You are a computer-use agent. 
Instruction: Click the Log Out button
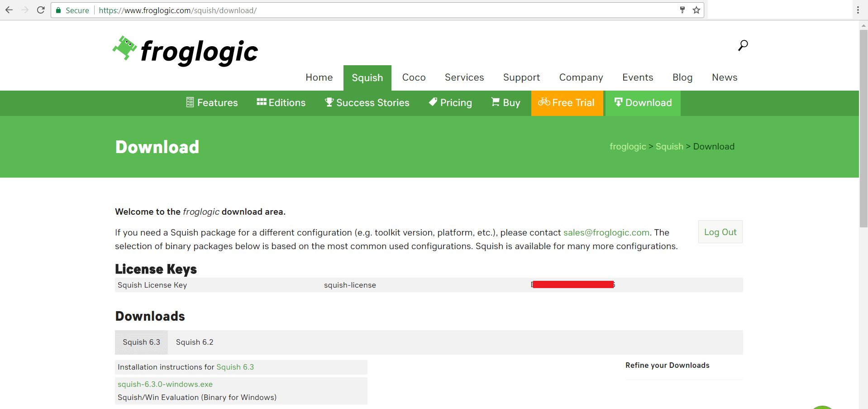720,232
